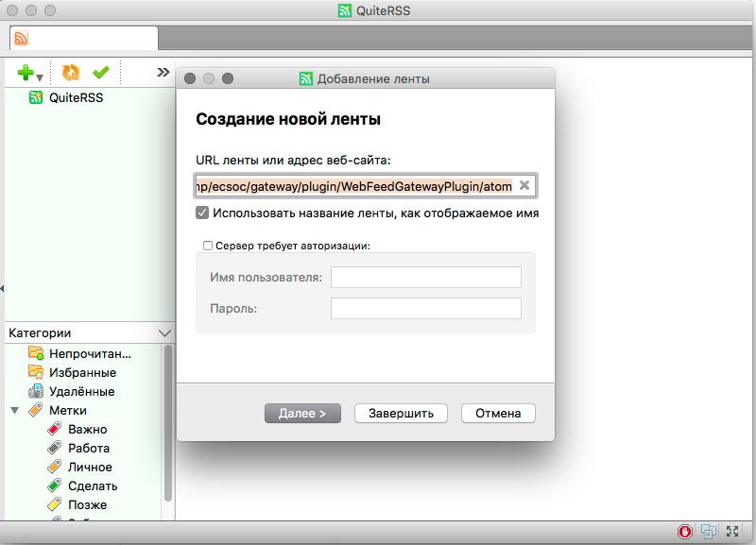Click the 'Далее >' button
The width and height of the screenshot is (756, 545).
[x=302, y=414]
